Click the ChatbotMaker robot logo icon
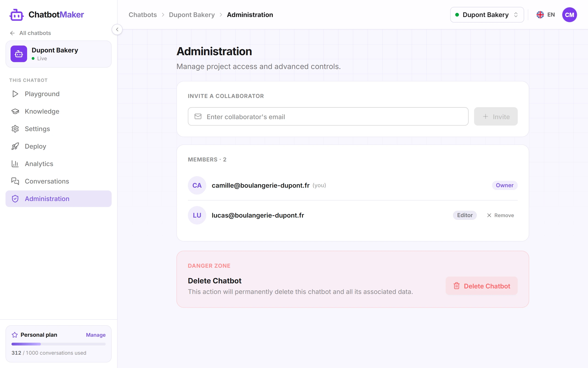Viewport: 588px width, 368px height. point(17,15)
